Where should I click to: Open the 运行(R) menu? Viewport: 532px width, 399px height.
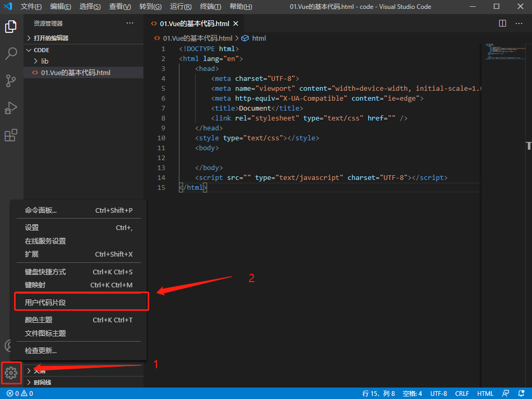pyautogui.click(x=180, y=6)
